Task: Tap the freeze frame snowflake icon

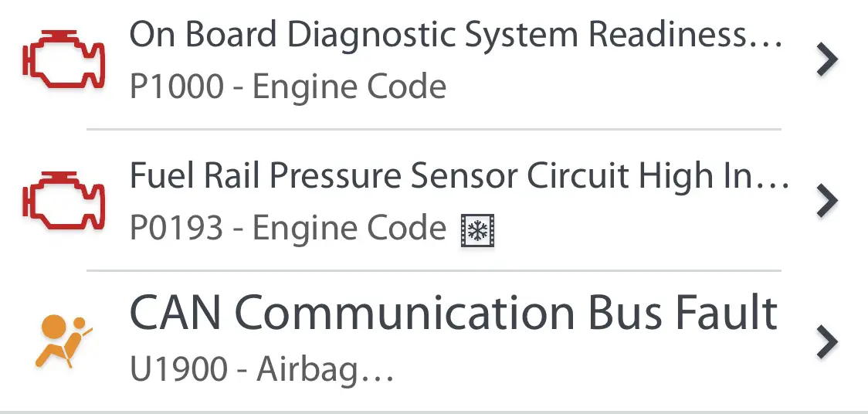Action: (478, 231)
